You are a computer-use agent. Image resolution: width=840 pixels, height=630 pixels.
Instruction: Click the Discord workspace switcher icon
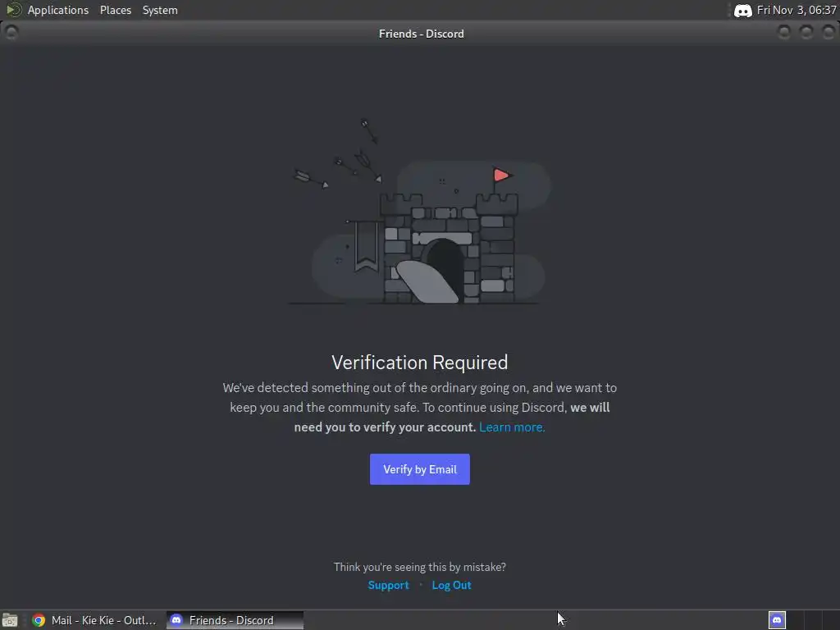tap(778, 620)
